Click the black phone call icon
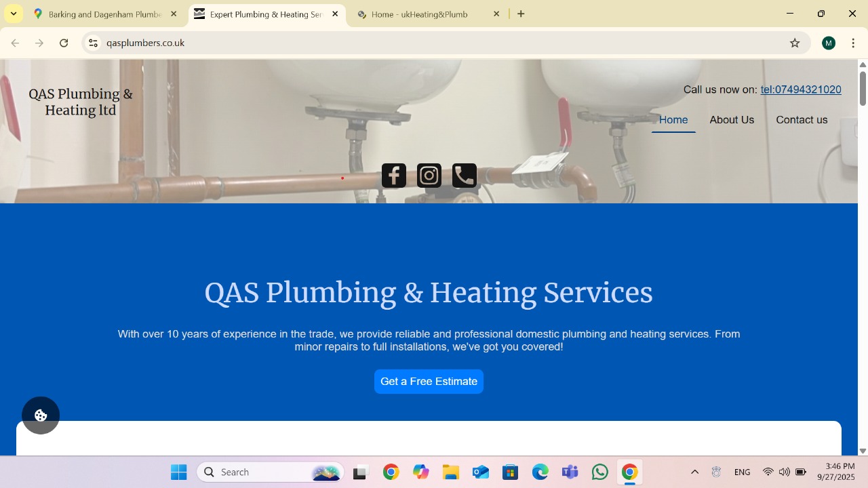The width and height of the screenshot is (868, 488). point(465,176)
